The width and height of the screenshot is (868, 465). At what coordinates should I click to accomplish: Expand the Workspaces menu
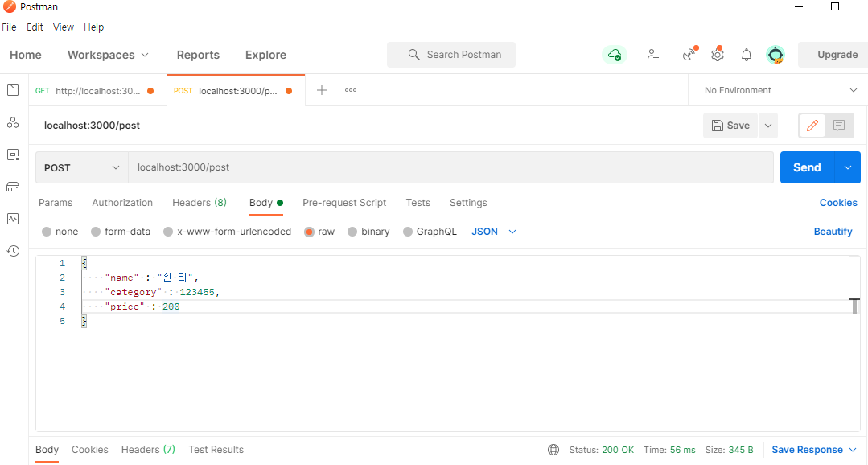point(108,55)
